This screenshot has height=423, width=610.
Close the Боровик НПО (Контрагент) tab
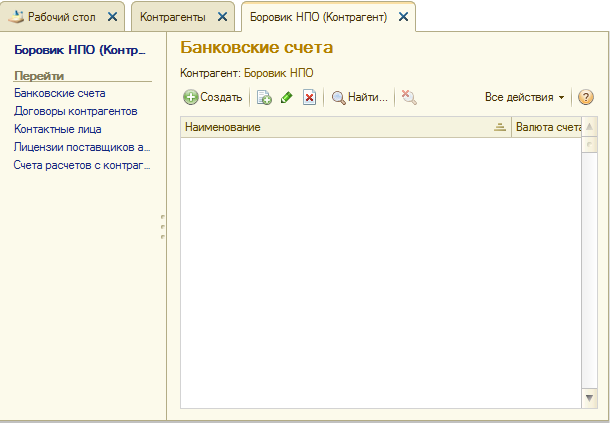(404, 17)
